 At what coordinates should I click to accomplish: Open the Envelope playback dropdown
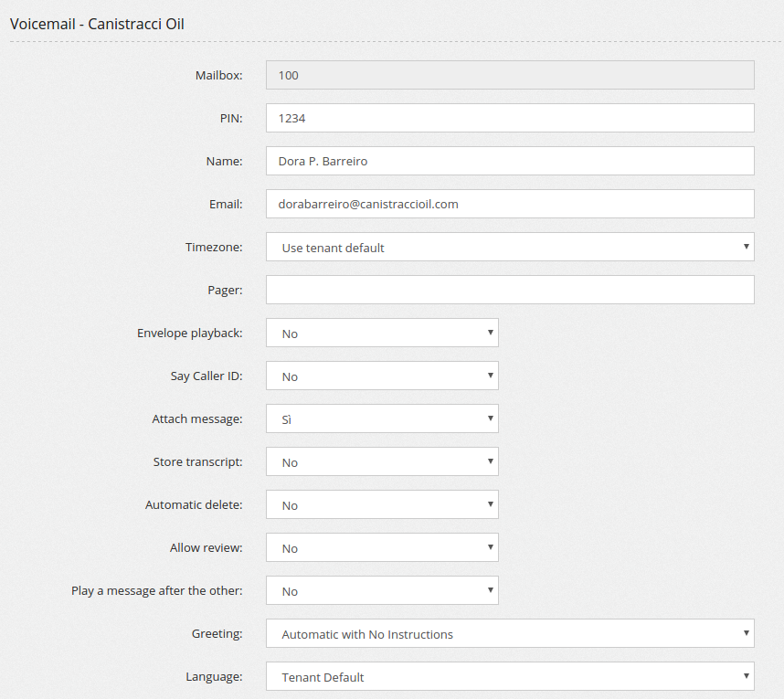click(382, 333)
